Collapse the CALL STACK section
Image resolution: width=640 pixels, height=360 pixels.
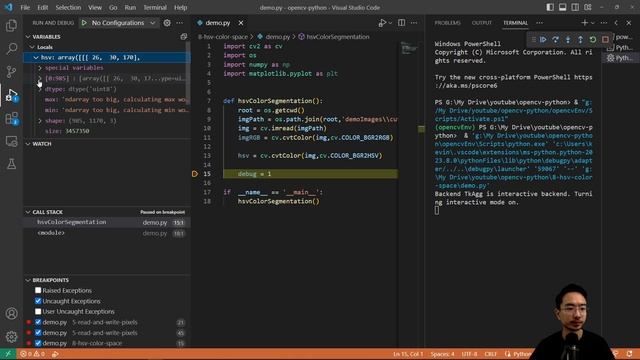(28, 212)
